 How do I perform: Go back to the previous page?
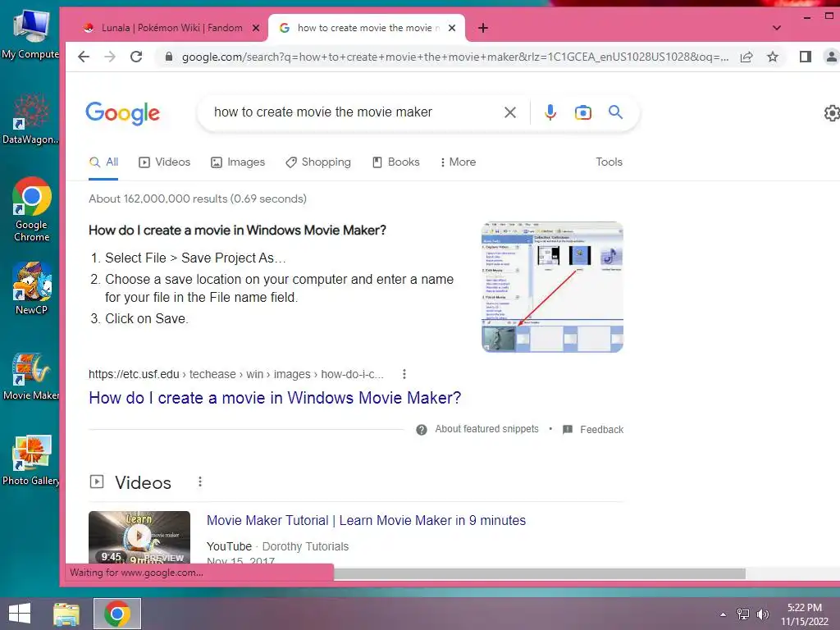tap(84, 57)
